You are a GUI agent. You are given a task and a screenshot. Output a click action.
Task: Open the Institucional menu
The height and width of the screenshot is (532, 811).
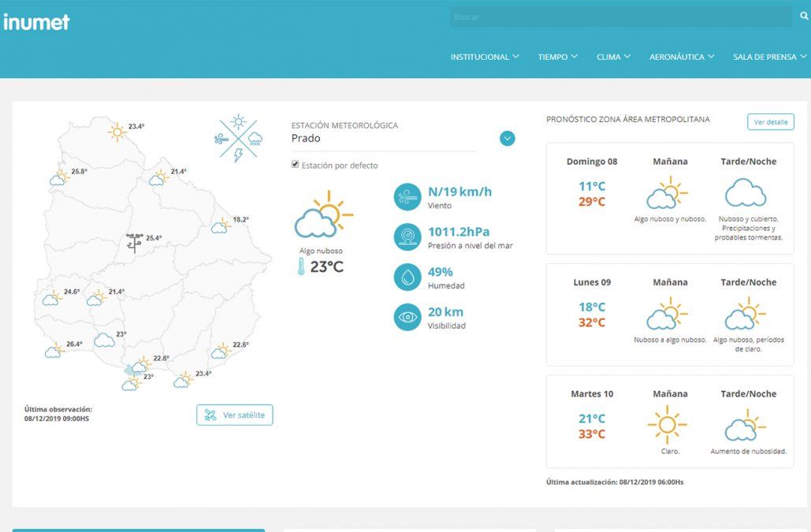tap(484, 57)
